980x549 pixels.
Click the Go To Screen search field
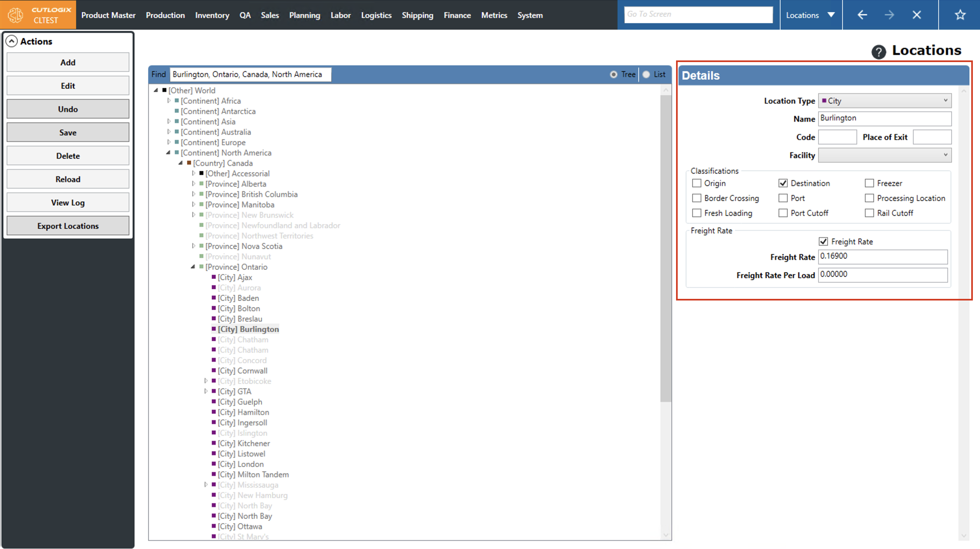pyautogui.click(x=698, y=15)
